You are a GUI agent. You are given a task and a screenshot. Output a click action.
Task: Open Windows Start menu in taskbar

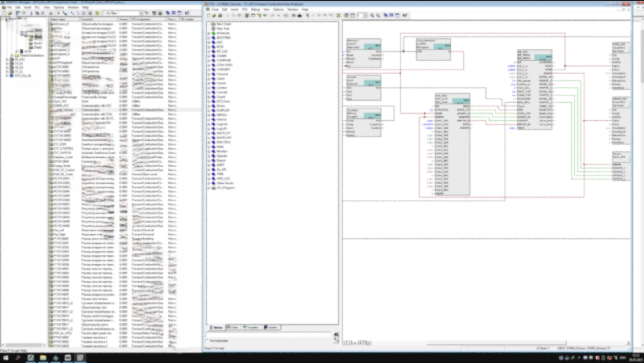point(6,358)
